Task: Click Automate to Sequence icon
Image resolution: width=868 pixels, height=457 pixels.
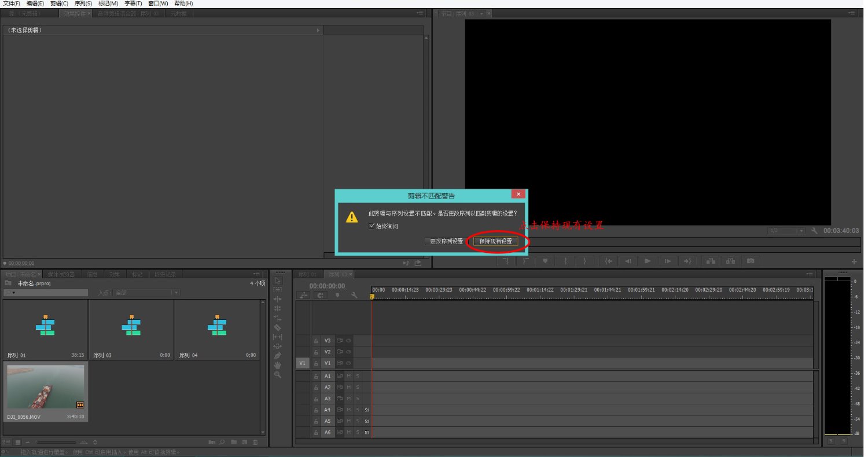Action: pyautogui.click(x=212, y=442)
